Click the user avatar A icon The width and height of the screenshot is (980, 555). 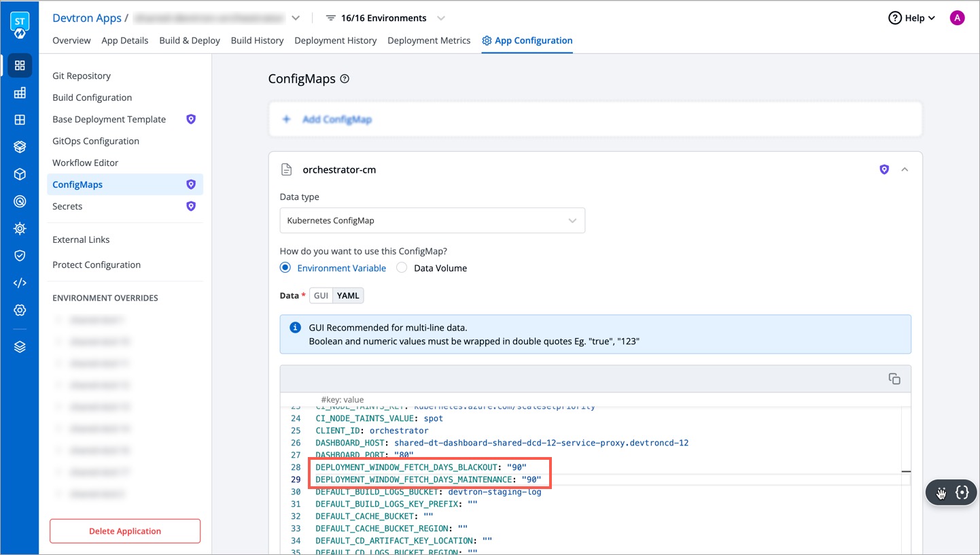[957, 18]
